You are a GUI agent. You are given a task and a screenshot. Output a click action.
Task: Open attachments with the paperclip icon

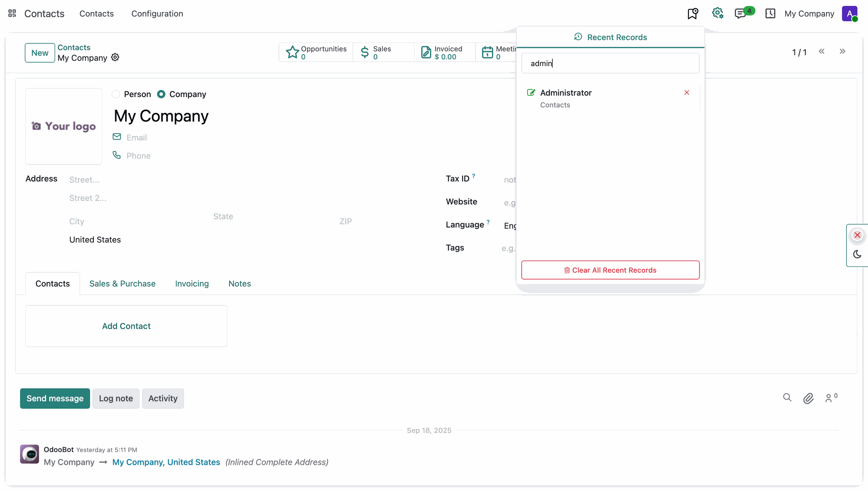pos(808,398)
